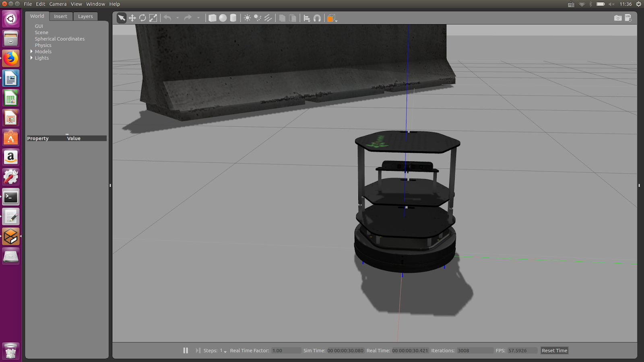Click the Property column header
Screen dimensions: 644x362
(38, 138)
